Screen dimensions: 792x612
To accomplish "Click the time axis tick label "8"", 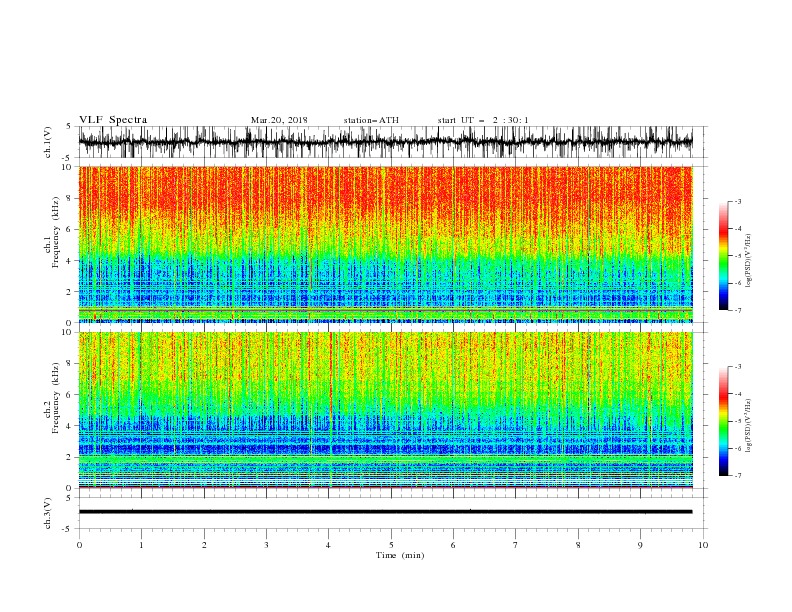I will 578,545.
